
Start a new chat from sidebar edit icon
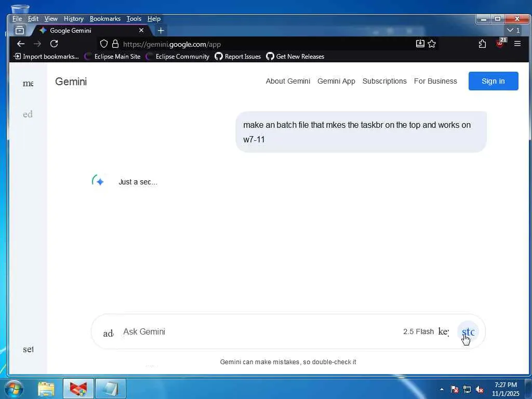tap(28, 114)
